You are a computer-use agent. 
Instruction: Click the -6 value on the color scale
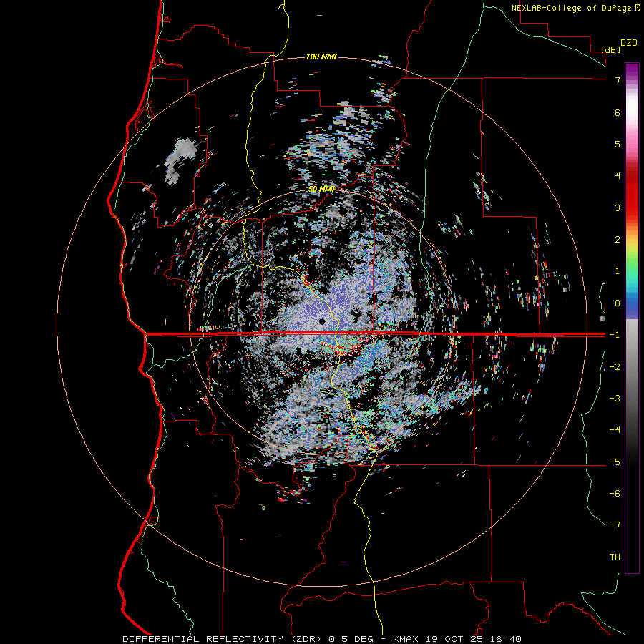coord(615,494)
